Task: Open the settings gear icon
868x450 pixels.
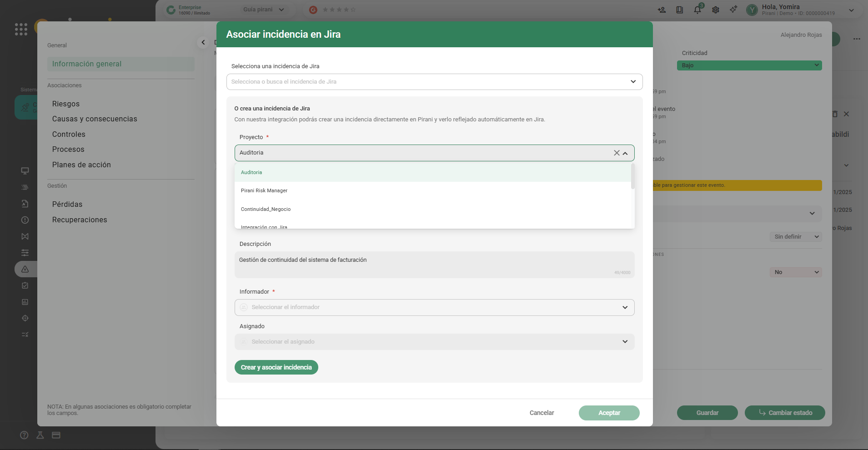Action: 716,10
